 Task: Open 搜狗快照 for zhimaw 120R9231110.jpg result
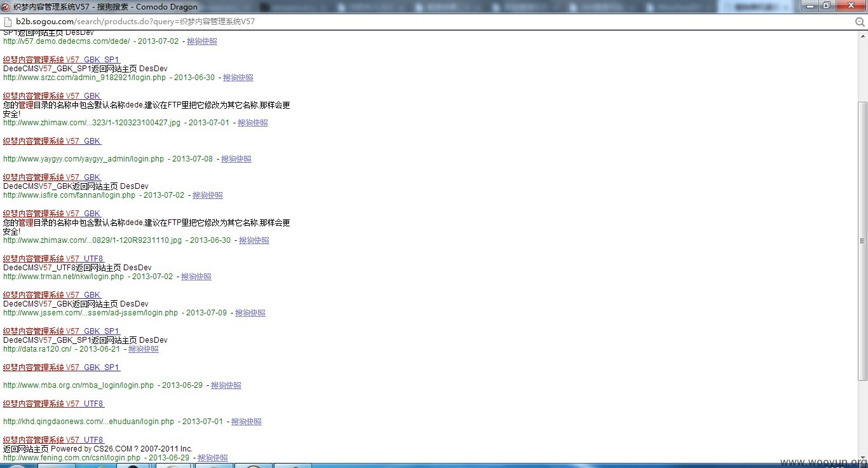click(x=254, y=240)
